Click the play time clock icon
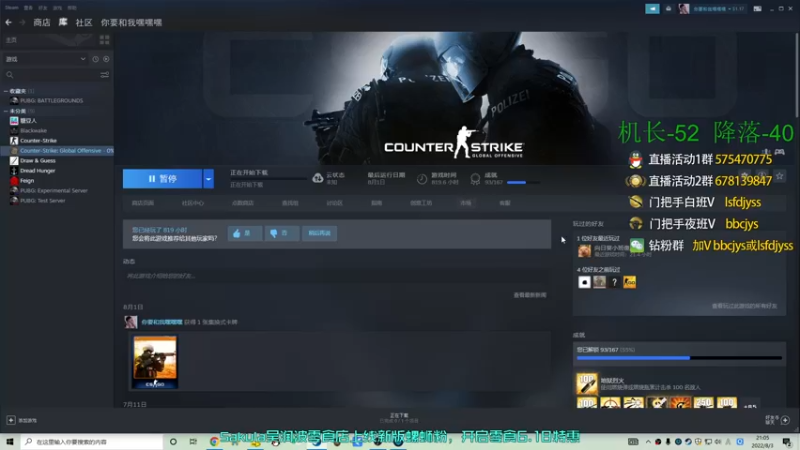This screenshot has height=450, width=800. (422, 179)
